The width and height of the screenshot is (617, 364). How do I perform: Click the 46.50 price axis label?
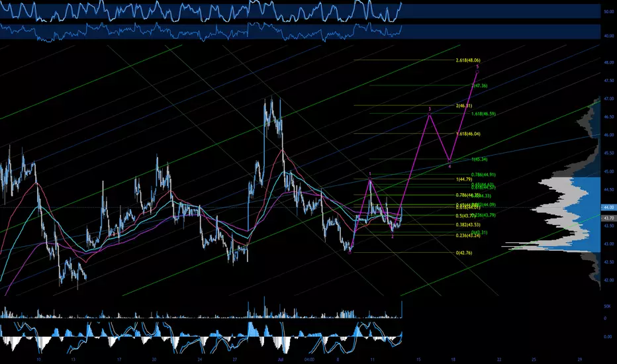pyautogui.click(x=609, y=117)
